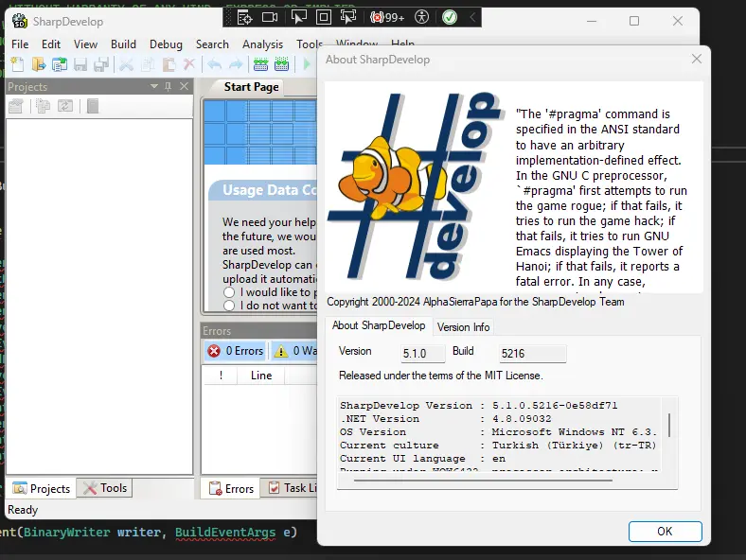Click the SharpDevelop clownfish logo image
Screen dimensions: 746x560
[x=416, y=185]
